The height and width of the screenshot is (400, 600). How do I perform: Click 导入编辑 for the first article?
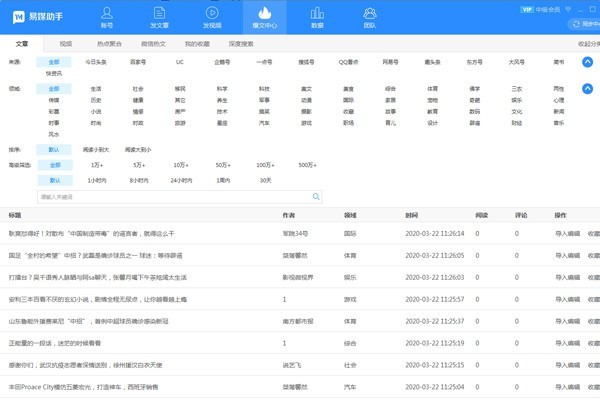[568, 232]
